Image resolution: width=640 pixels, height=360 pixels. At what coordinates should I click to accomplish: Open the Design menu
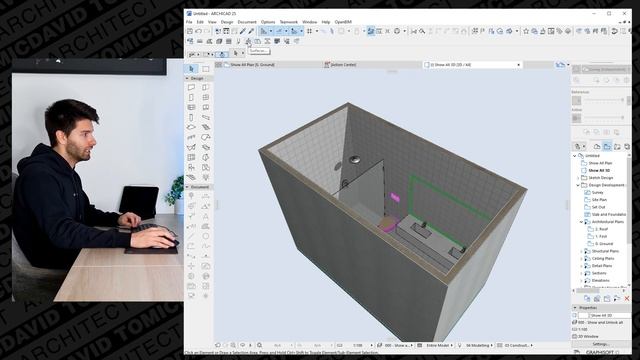[227, 22]
